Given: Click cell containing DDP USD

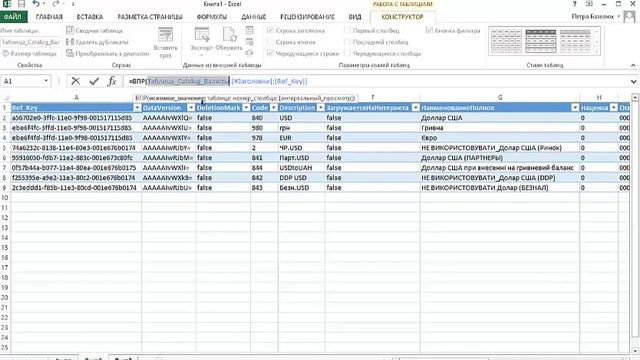Looking at the screenshot, I should tap(302, 178).
